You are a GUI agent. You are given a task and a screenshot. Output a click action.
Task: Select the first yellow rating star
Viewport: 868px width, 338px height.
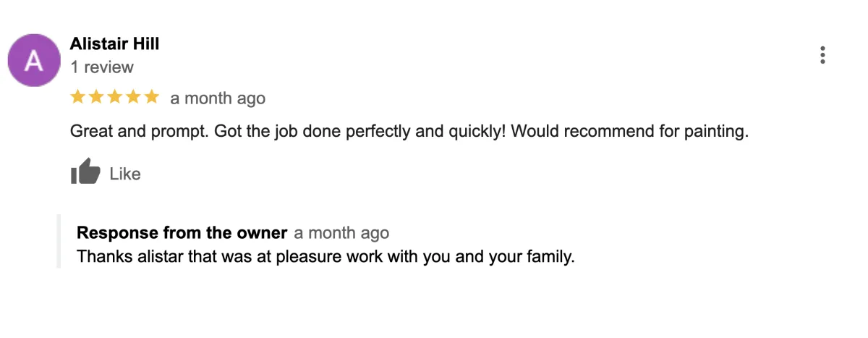click(78, 97)
